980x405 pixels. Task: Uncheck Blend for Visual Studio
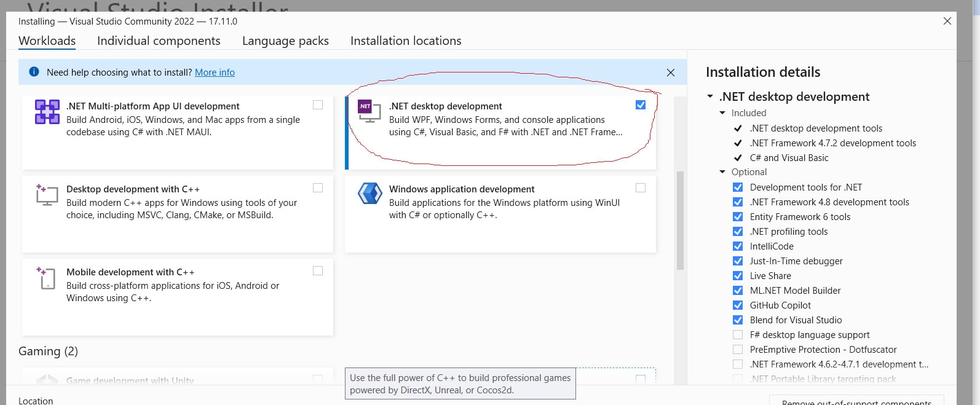[x=738, y=320]
